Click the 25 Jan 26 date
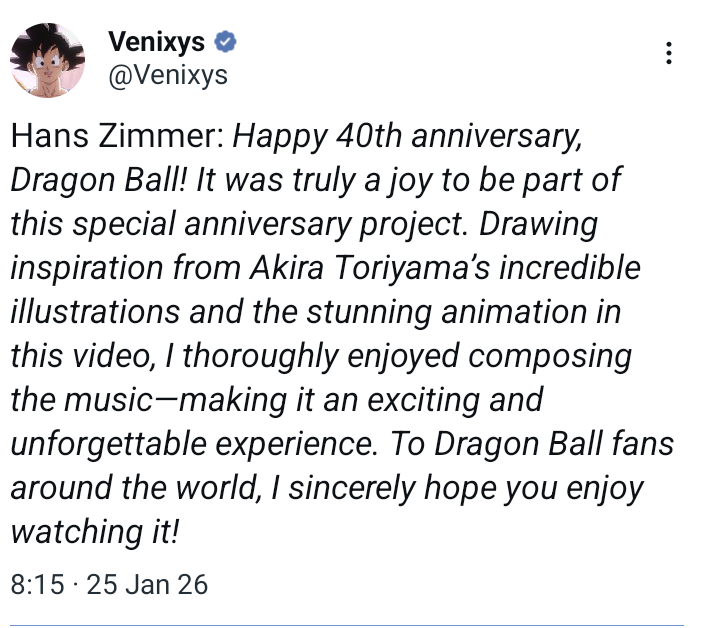 [x=147, y=584]
